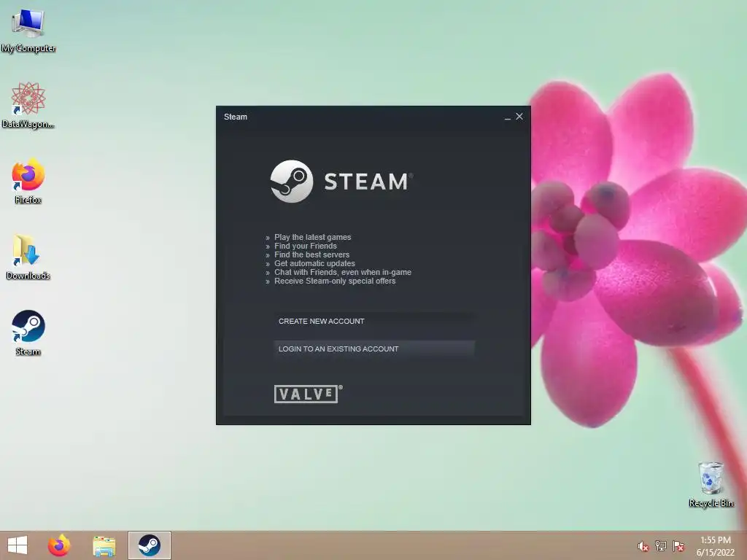Select the DataWagon desktop shortcut
747x560 pixels.
click(x=28, y=105)
